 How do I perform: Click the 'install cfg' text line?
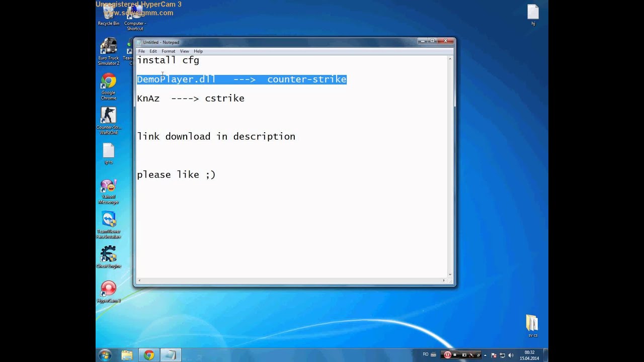[168, 60]
